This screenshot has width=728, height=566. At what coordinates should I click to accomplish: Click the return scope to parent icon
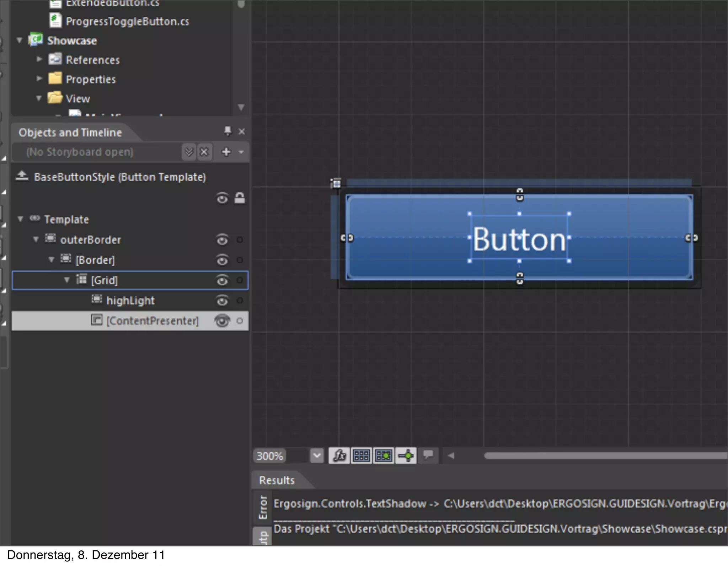click(22, 176)
